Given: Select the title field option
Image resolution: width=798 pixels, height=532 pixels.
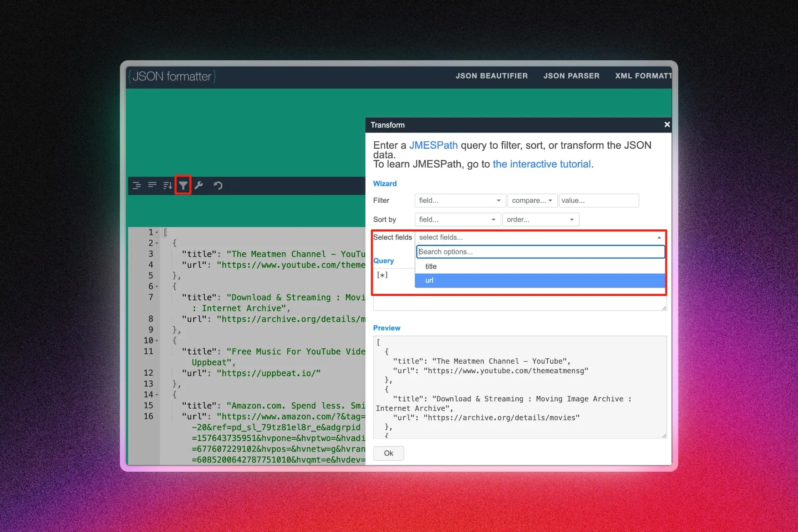Looking at the screenshot, I should 431,266.
